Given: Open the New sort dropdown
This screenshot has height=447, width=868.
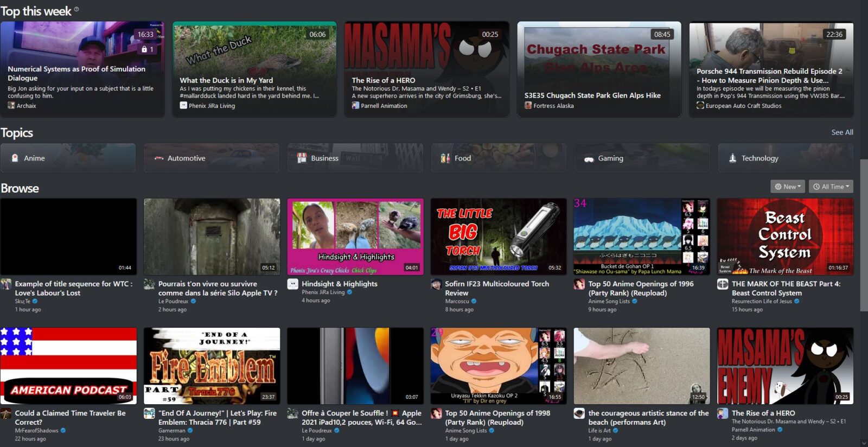Looking at the screenshot, I should (x=788, y=187).
